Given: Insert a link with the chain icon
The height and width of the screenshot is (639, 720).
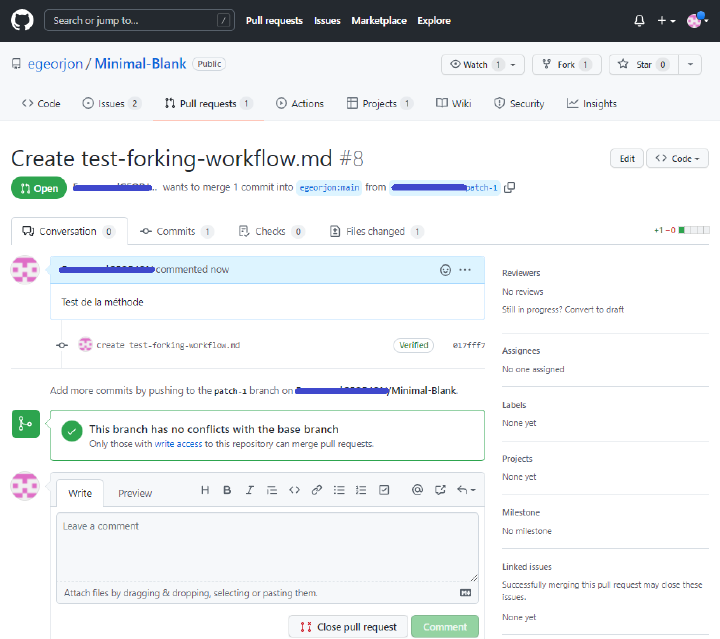Looking at the screenshot, I should [316, 490].
